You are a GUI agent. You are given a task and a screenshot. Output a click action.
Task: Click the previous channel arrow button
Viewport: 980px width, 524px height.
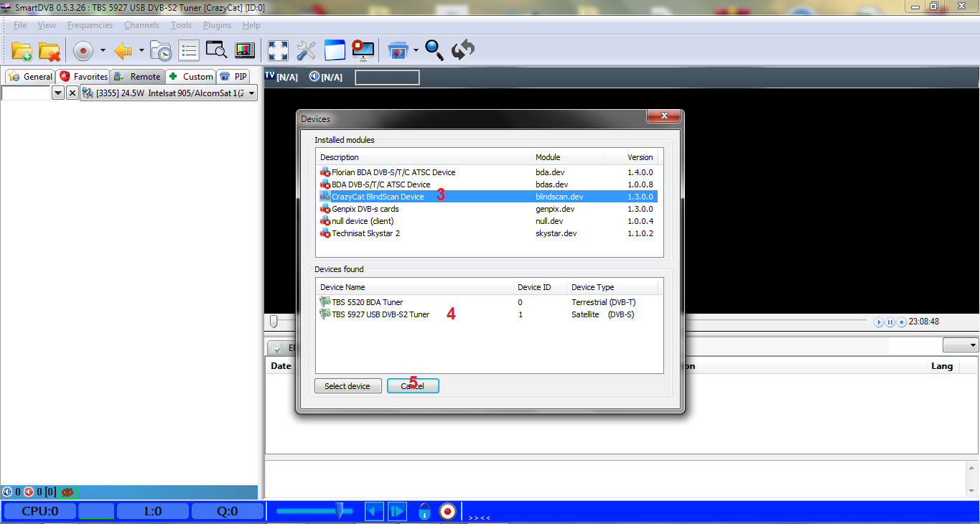click(x=374, y=511)
